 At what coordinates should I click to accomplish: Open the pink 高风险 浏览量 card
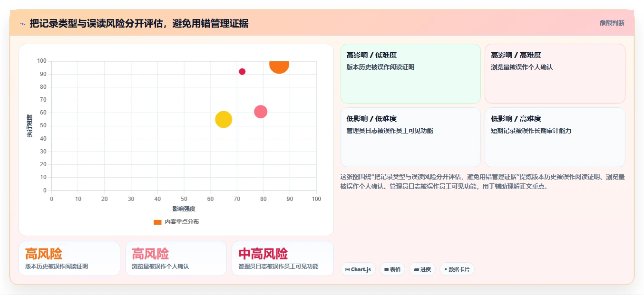click(x=176, y=258)
